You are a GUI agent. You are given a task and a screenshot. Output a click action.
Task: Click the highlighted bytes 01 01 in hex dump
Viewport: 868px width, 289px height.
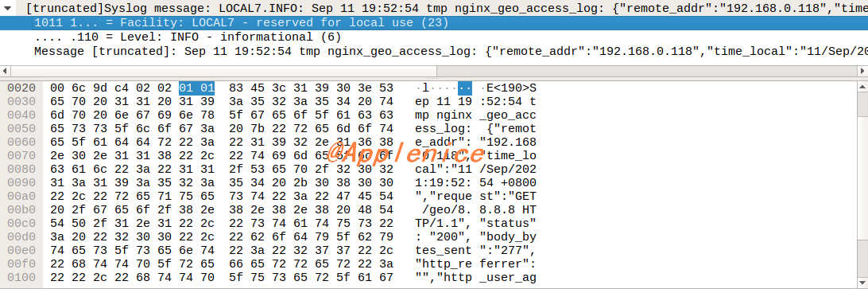[x=196, y=88]
